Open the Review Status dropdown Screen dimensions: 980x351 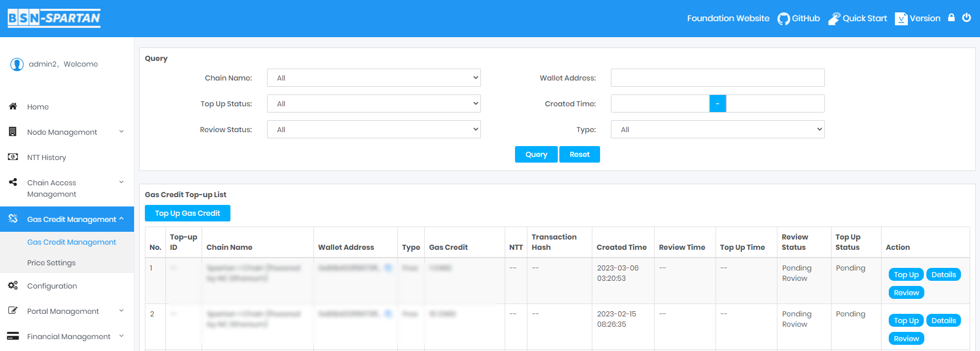coord(374,130)
